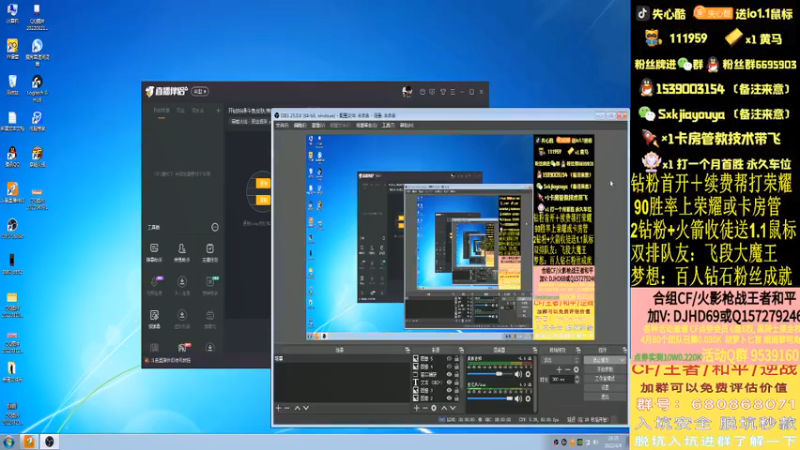The height and width of the screenshot is (450, 800).
Task: Open dropdown arrow on OBS streaming button
Action: [x=622, y=360]
